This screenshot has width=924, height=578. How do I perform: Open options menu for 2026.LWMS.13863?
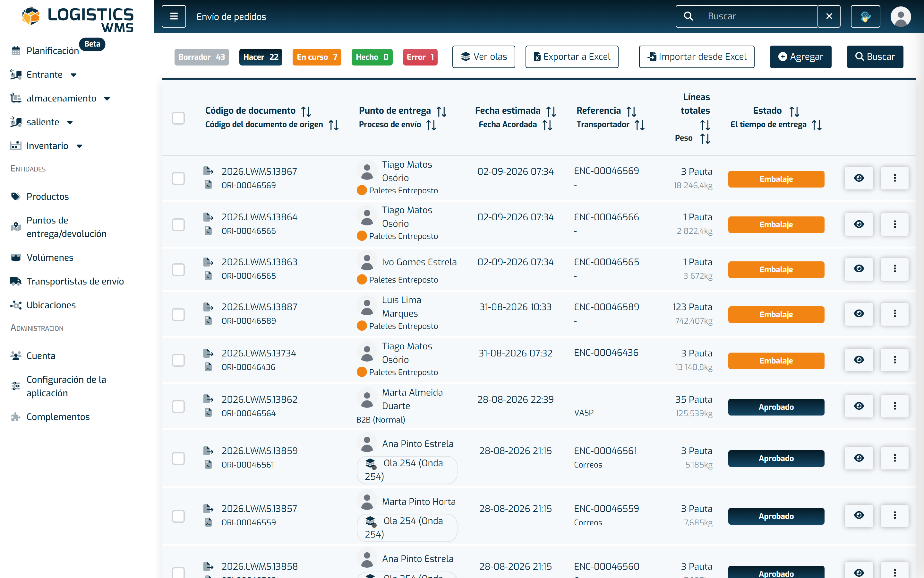894,269
